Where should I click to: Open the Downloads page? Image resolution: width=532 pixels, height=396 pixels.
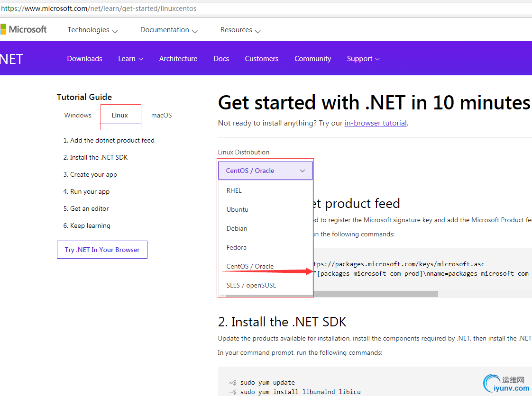click(84, 59)
